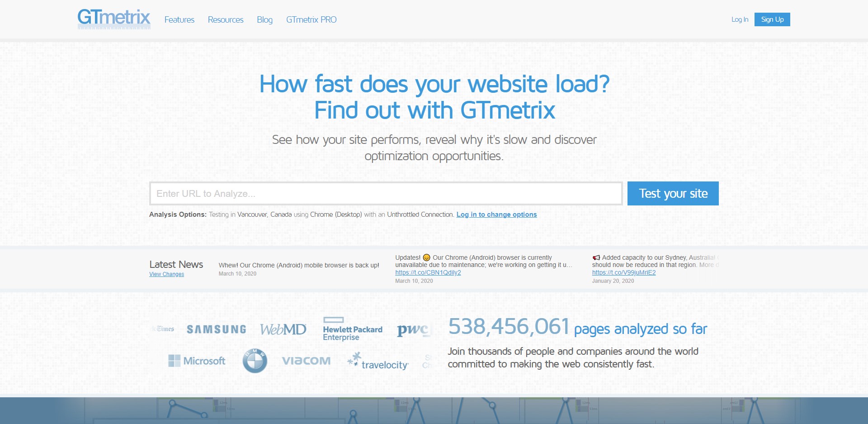Click the March 10, 2020 date under Whew news

pyautogui.click(x=237, y=274)
